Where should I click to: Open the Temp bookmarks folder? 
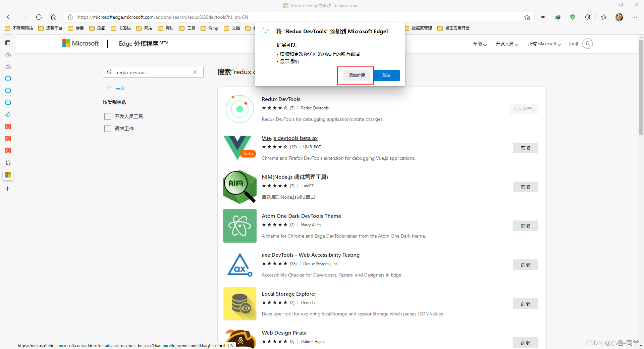click(x=209, y=28)
